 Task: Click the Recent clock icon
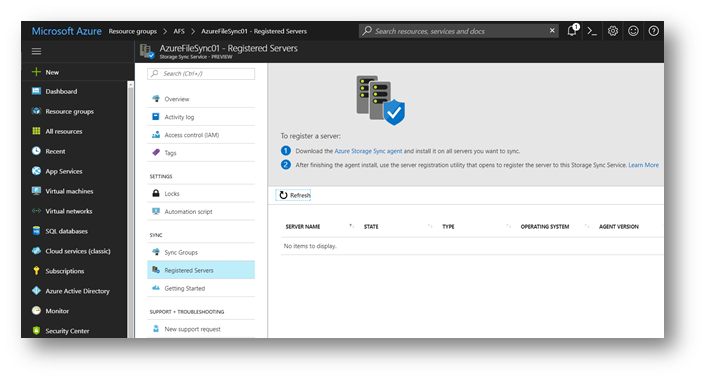(x=36, y=151)
